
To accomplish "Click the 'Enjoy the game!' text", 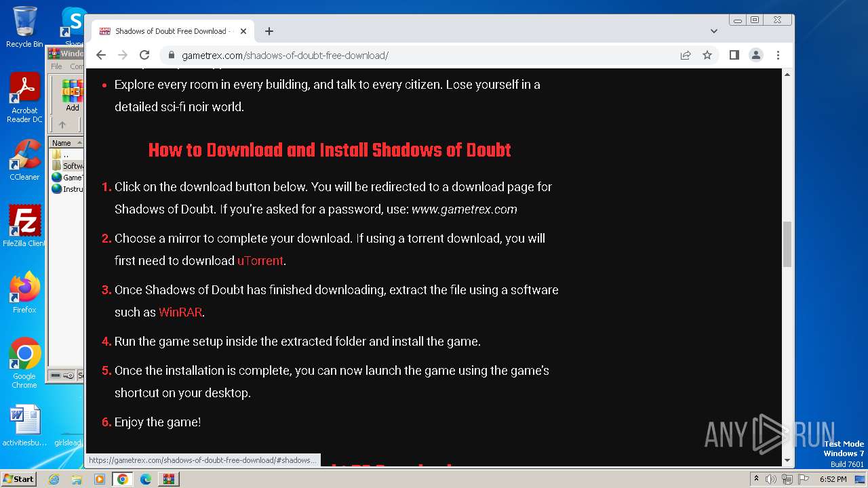I will pos(157,422).
